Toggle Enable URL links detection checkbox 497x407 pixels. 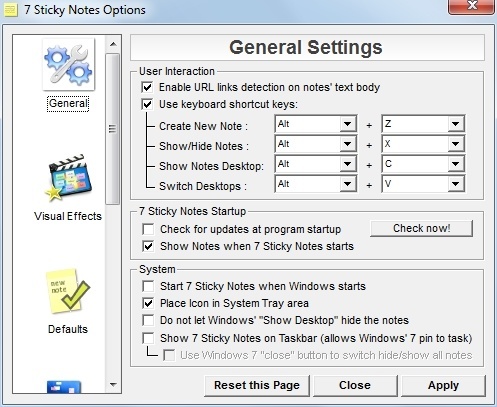[x=147, y=88]
